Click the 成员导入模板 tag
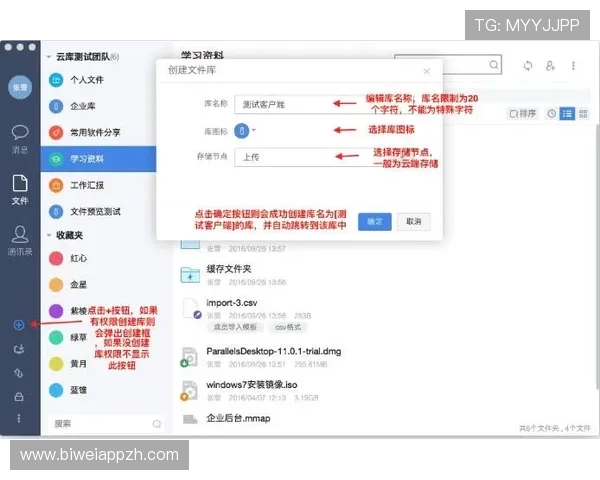The image size is (600, 480). (x=235, y=327)
